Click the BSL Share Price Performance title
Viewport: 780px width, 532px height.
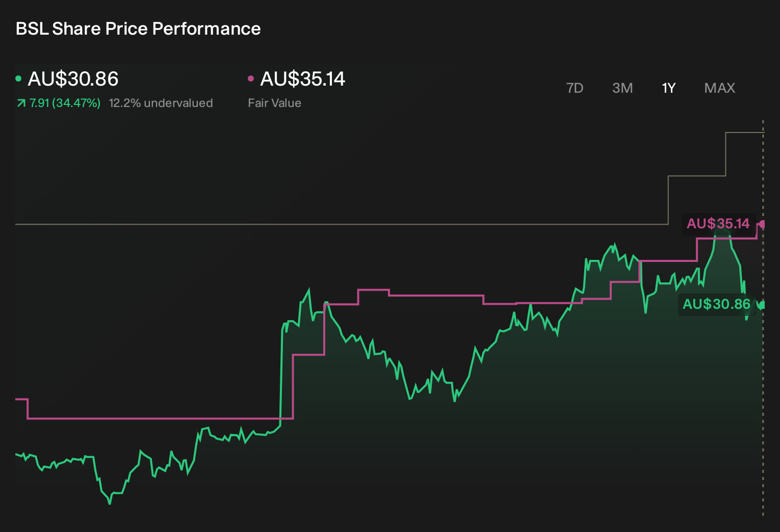pos(138,29)
